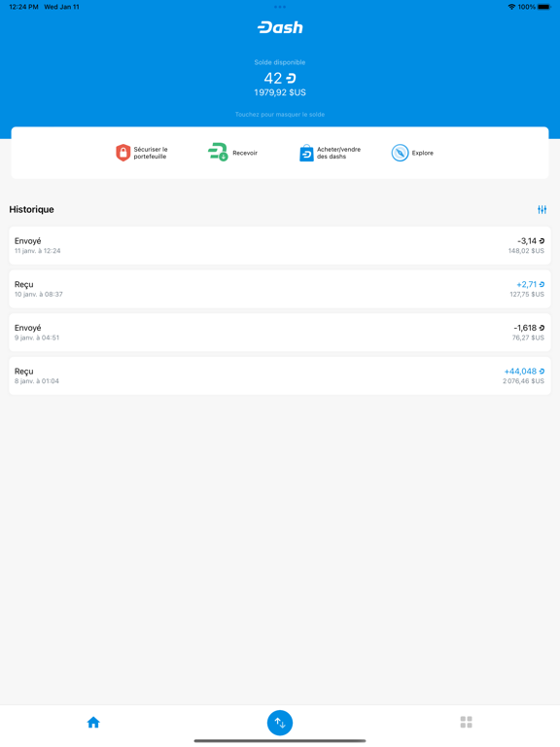This screenshot has height=747, width=560.
Task: Select the +44,048 Dash amount
Action: (x=524, y=372)
